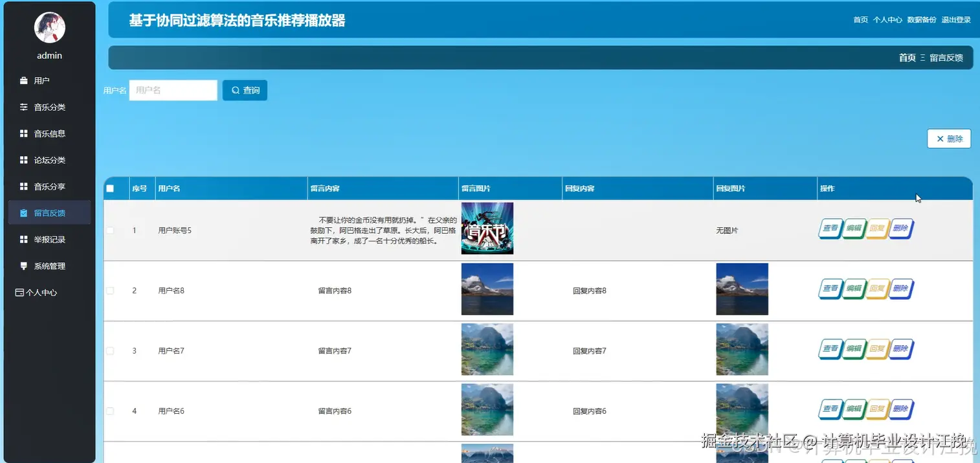Toggle the select-all checkbox in table header

click(x=110, y=188)
